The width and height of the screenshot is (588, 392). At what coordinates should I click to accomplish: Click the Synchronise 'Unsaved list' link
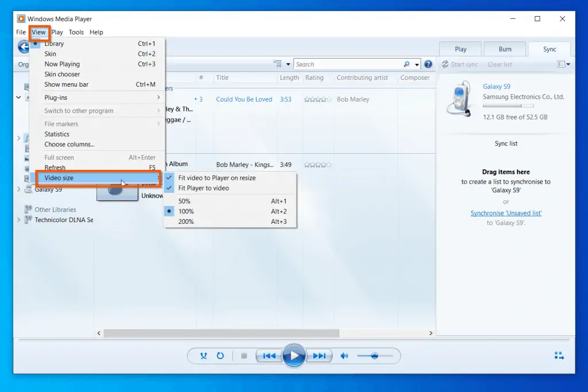[506, 212]
